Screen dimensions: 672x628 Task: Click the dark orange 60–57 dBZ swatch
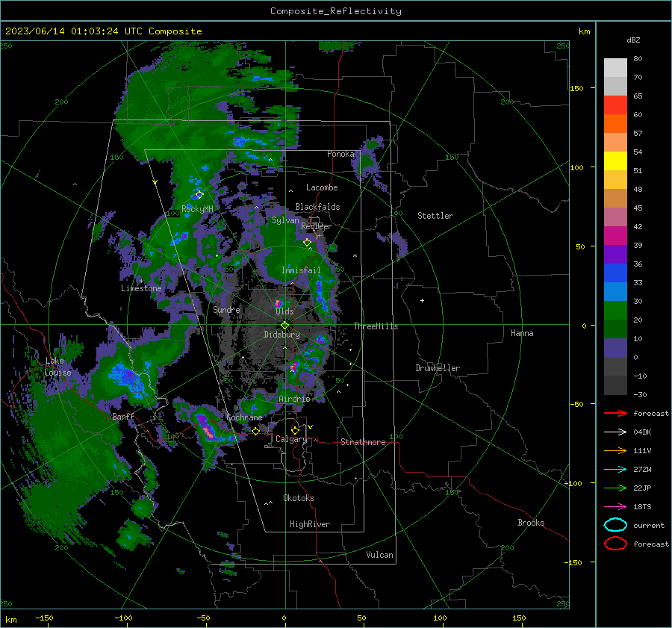615,123
